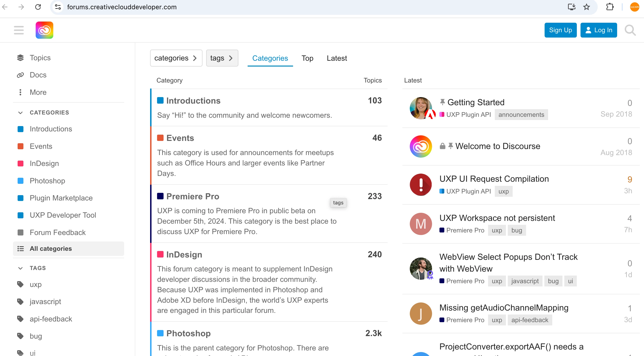
Task: Open the InDesign category heading
Action: (x=184, y=255)
